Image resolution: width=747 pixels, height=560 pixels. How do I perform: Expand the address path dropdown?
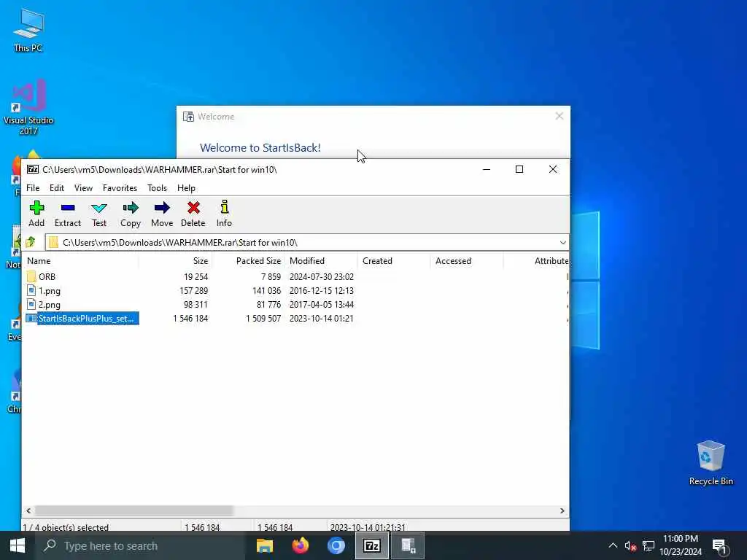tap(562, 242)
